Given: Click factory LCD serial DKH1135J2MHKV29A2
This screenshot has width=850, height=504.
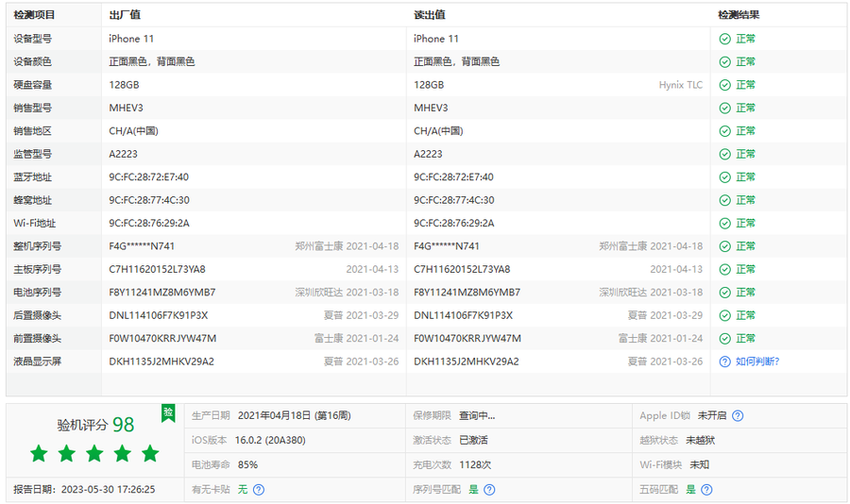Looking at the screenshot, I should 161,361.
